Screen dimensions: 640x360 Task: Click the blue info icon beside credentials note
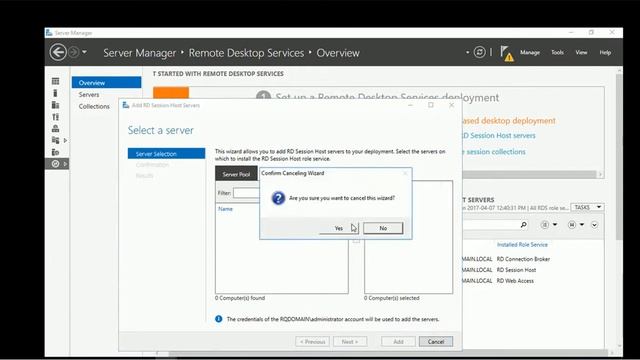[219, 319]
